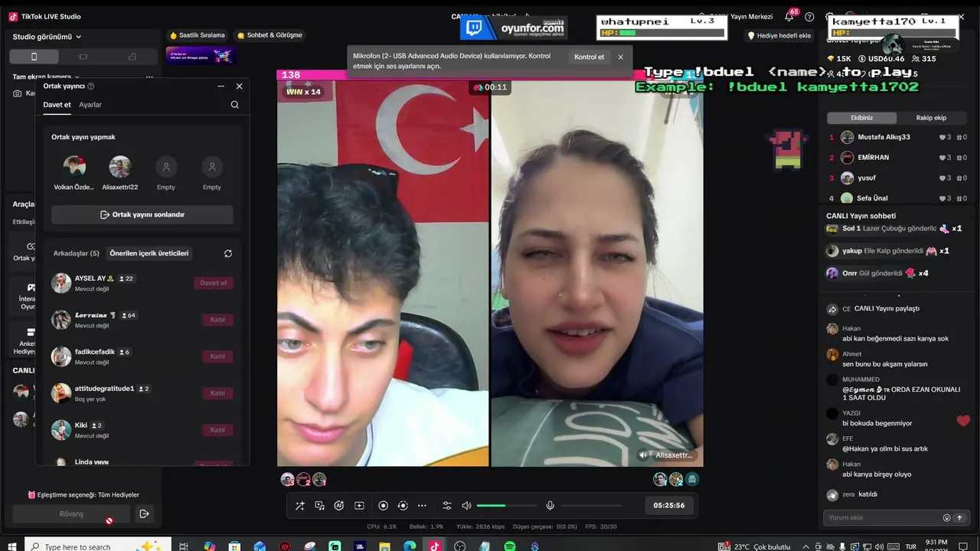Image resolution: width=980 pixels, height=551 pixels.
Task: Click the Rövanş button
Action: point(71,514)
